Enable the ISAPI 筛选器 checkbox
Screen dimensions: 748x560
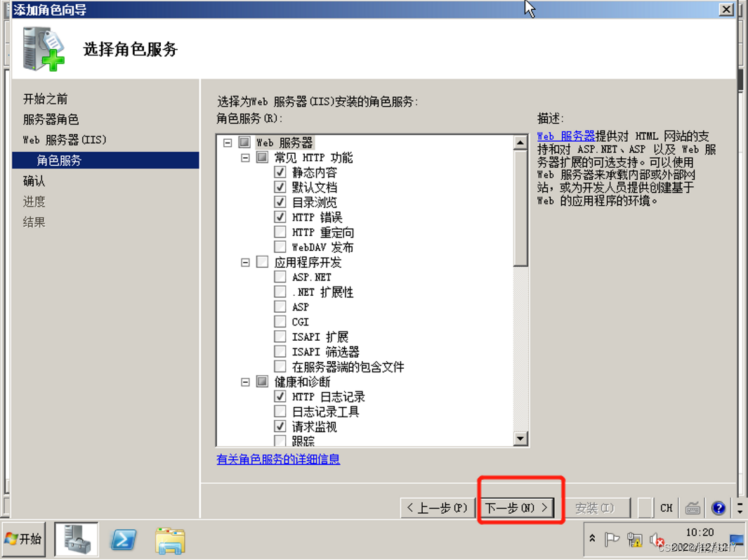[x=280, y=351]
